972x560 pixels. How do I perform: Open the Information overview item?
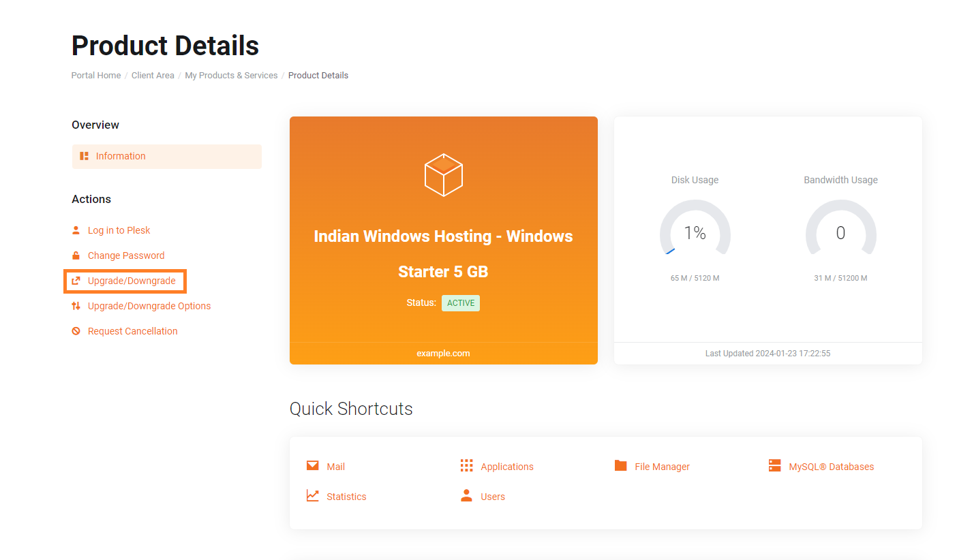167,156
